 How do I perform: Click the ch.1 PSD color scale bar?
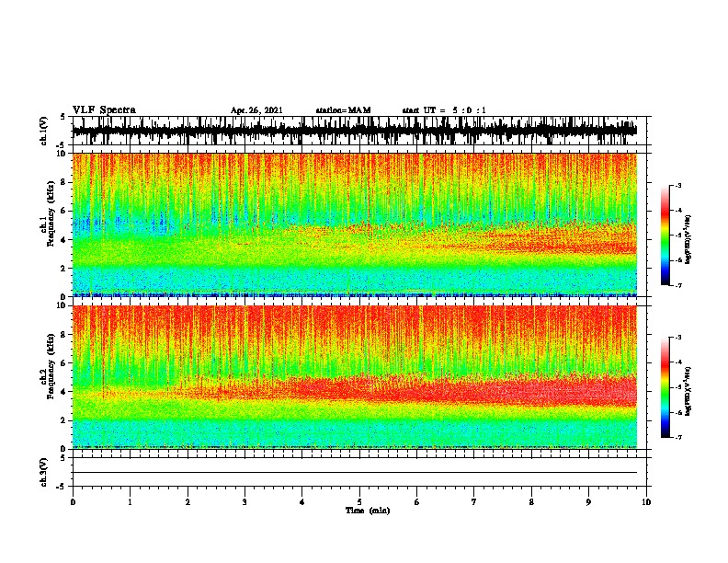point(665,236)
